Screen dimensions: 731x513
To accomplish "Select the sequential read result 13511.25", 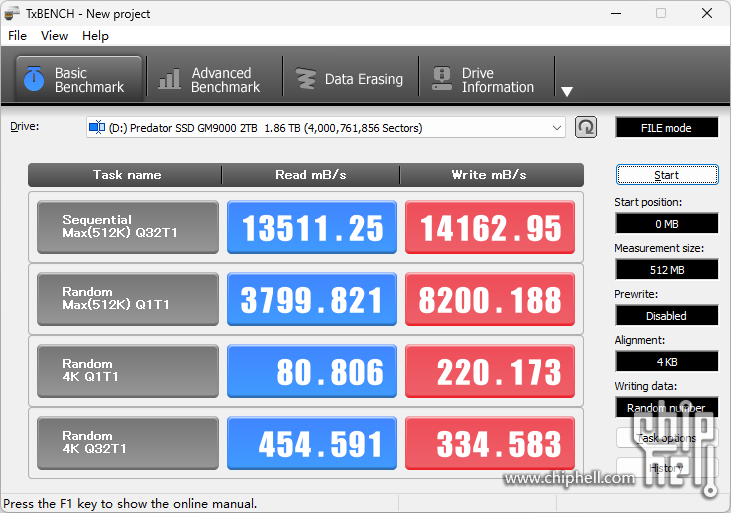I will pos(312,227).
